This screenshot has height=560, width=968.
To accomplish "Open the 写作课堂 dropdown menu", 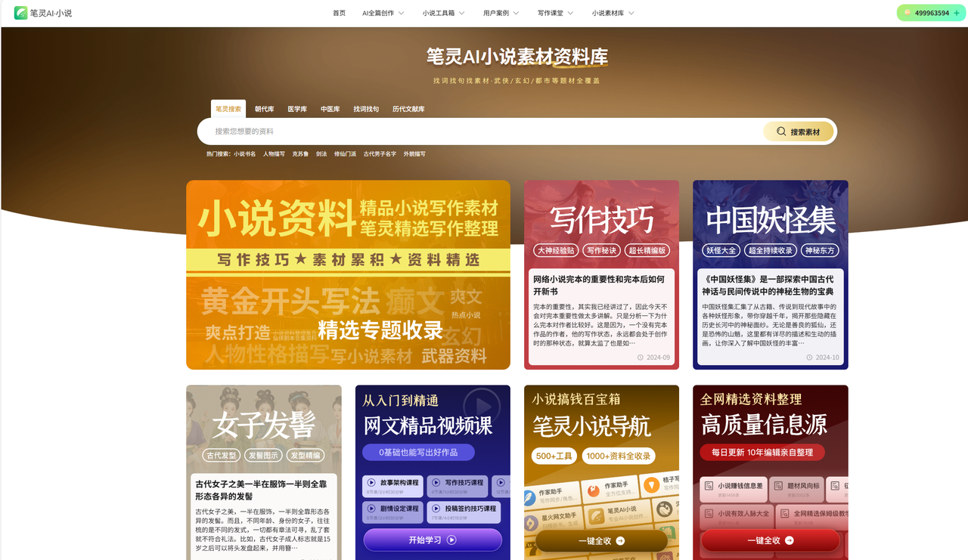I will point(556,13).
